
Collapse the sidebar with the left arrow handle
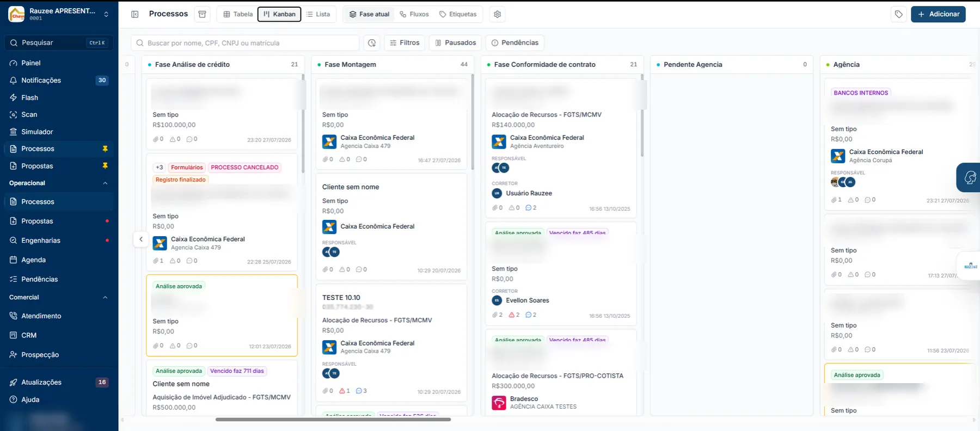pyautogui.click(x=141, y=239)
